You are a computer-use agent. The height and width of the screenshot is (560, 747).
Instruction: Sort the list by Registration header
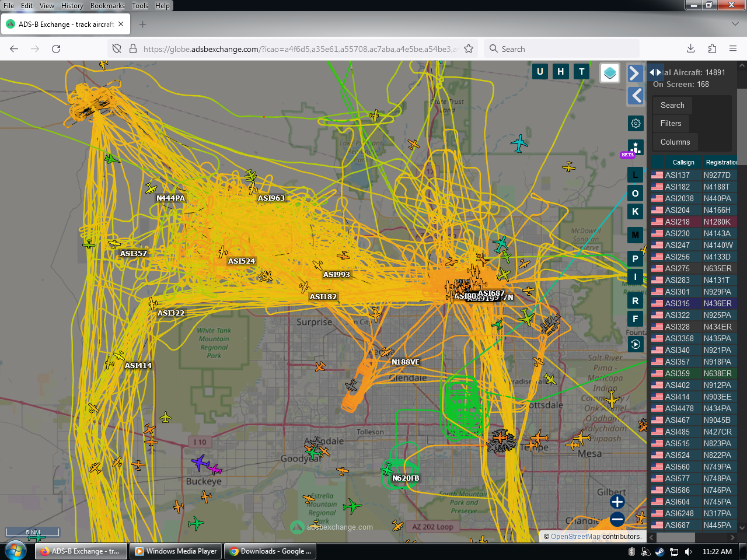click(721, 162)
